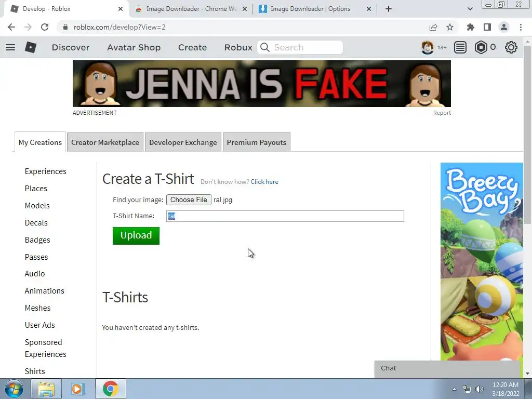
Task: Select the Premium Payouts tab
Action: click(x=257, y=142)
